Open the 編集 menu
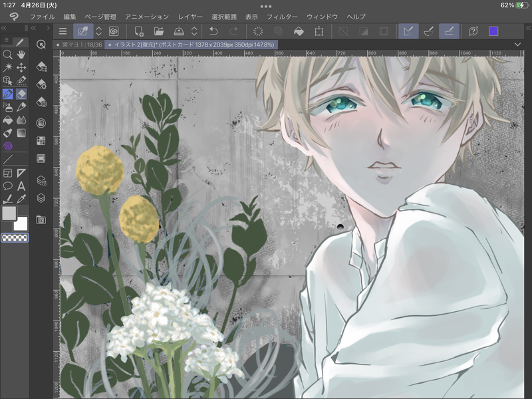The width and height of the screenshot is (532, 399). click(x=70, y=17)
